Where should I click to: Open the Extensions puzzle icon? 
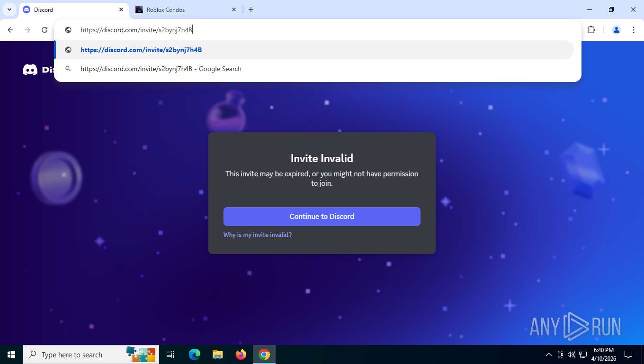591,30
